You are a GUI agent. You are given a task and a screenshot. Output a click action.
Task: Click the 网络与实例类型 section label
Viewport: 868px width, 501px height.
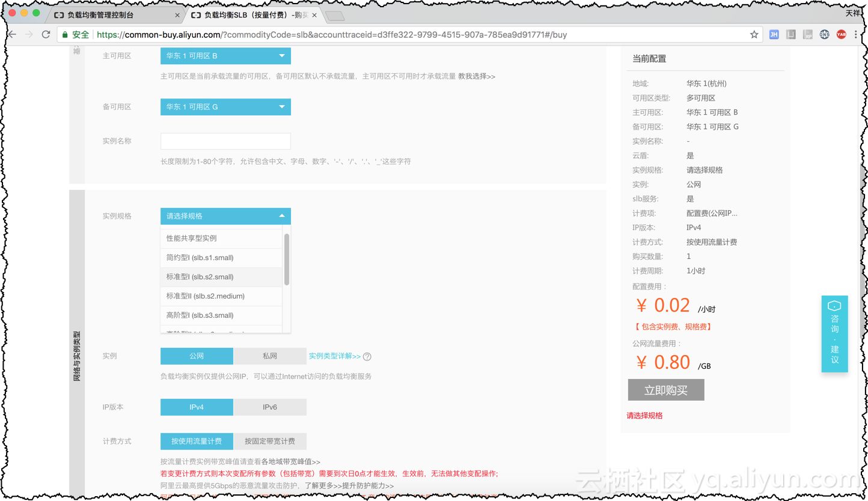[77, 356]
